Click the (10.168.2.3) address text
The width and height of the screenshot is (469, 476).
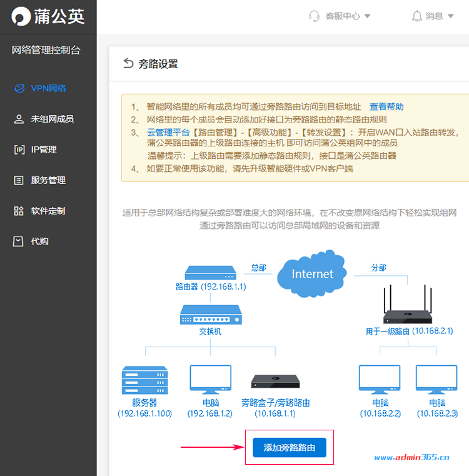[x=437, y=413]
